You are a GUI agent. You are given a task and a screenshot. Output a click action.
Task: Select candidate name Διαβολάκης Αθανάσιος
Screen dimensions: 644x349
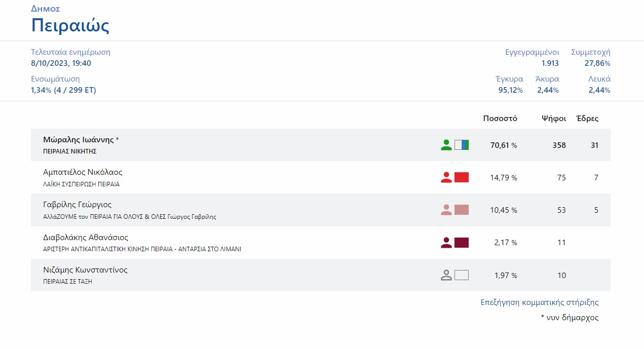86,237
